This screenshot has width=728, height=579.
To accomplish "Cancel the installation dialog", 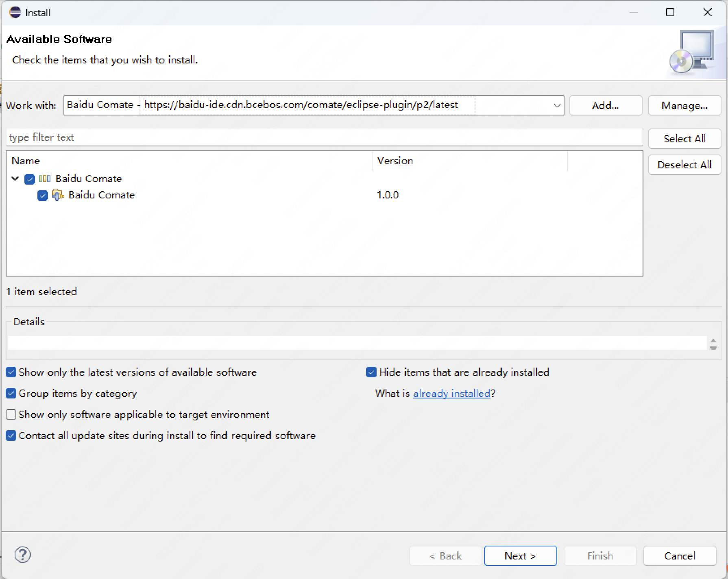I will 680,556.
